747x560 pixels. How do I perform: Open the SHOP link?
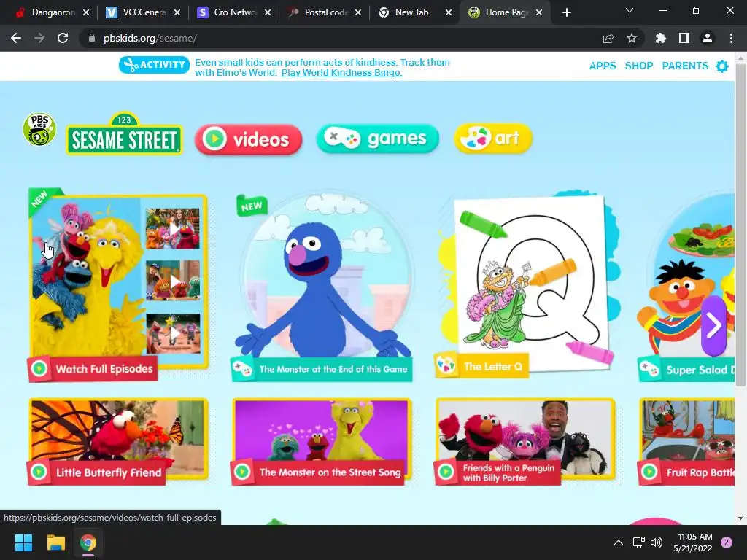[639, 66]
